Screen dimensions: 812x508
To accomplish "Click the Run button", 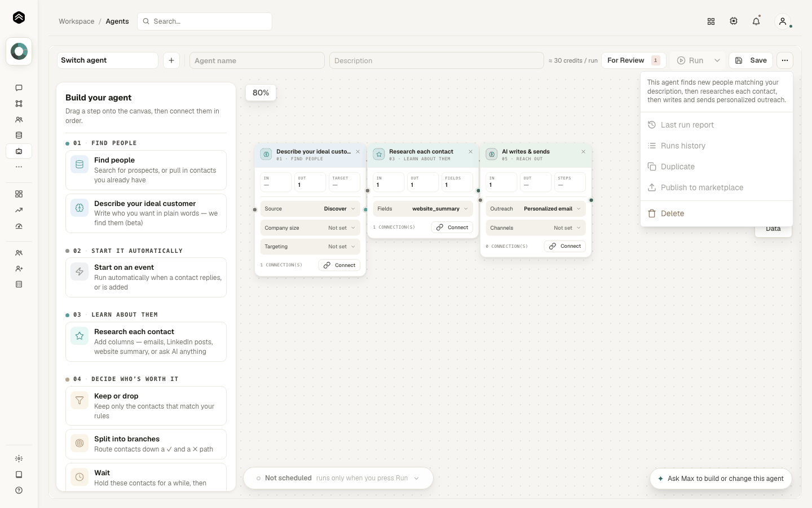I will 690,60.
